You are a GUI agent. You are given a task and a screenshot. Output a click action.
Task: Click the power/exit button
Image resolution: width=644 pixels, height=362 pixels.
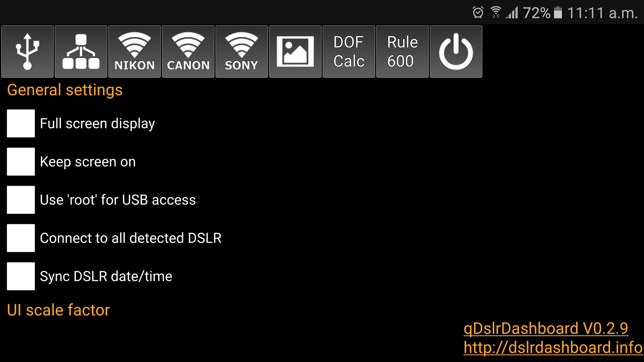457,51
